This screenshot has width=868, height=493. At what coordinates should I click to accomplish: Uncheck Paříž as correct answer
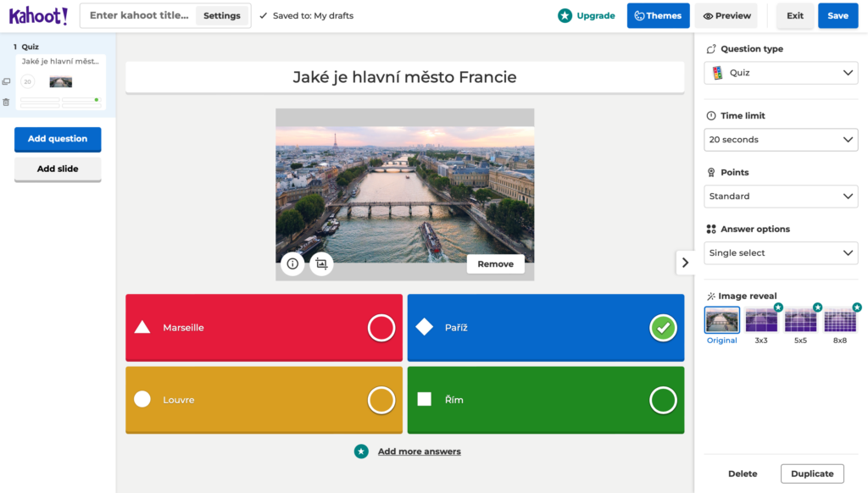663,328
